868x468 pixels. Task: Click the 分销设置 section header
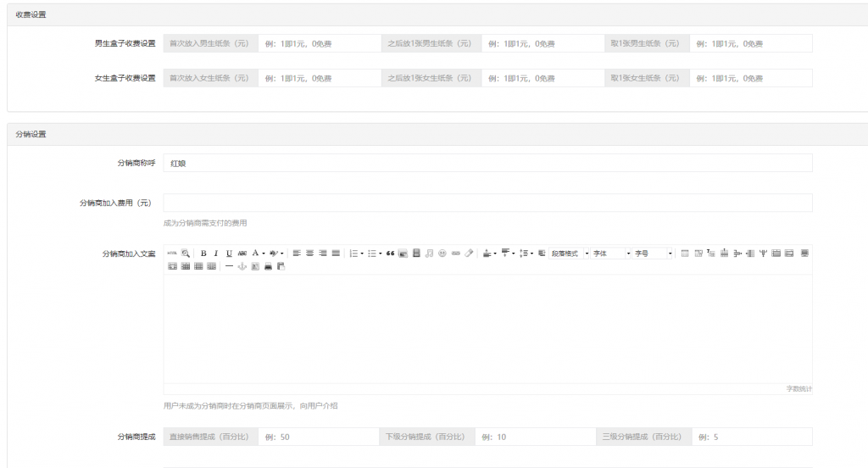pos(31,134)
